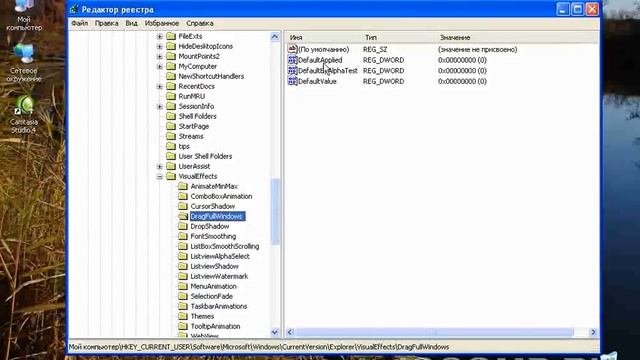Image resolution: width=640 pixels, height=360 pixels.
Task: Click the DefaultApplied DWORD value icon
Action: [x=292, y=60]
